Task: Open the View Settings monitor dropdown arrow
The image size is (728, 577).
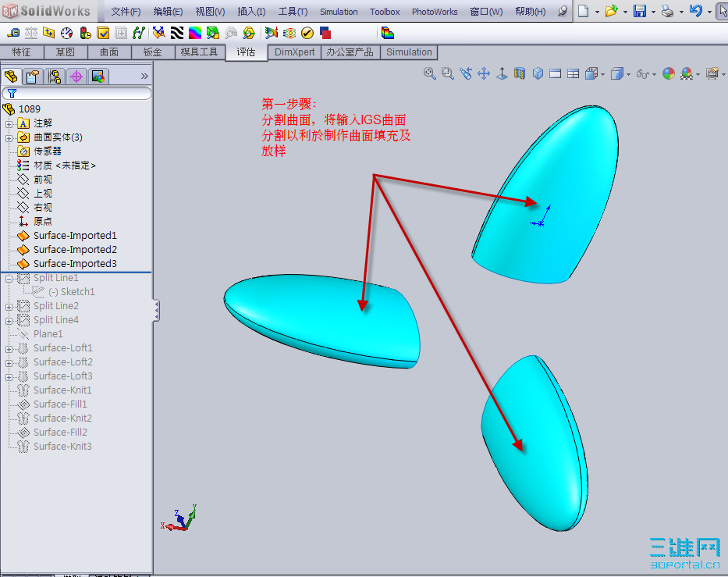Action: (x=723, y=74)
